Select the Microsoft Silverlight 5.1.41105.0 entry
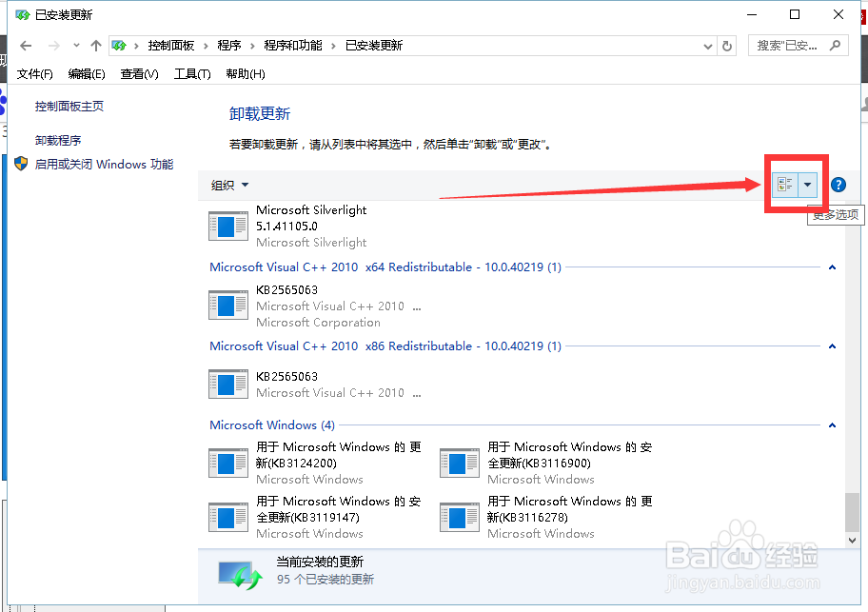The width and height of the screenshot is (868, 612). tap(310, 227)
